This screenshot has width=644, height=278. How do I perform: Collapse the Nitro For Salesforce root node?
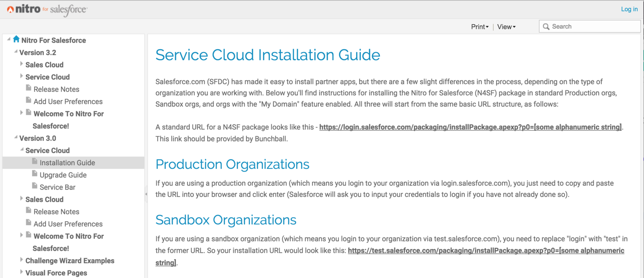[9, 39]
